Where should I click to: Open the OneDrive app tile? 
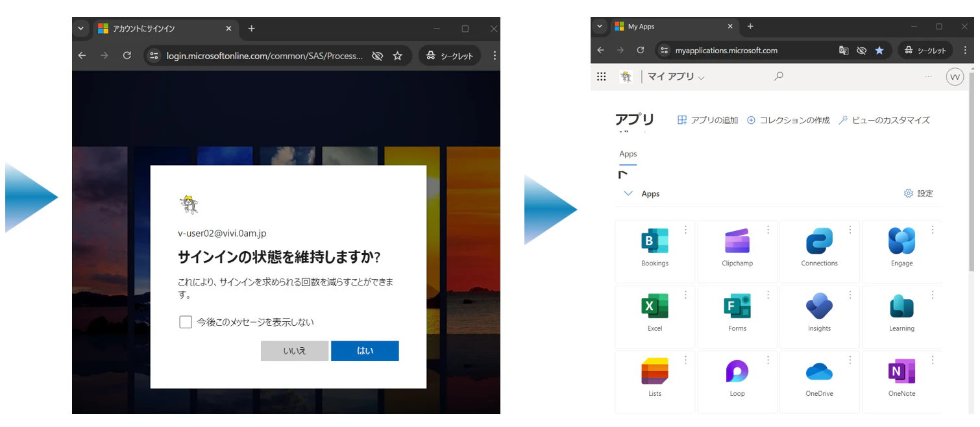(820, 382)
